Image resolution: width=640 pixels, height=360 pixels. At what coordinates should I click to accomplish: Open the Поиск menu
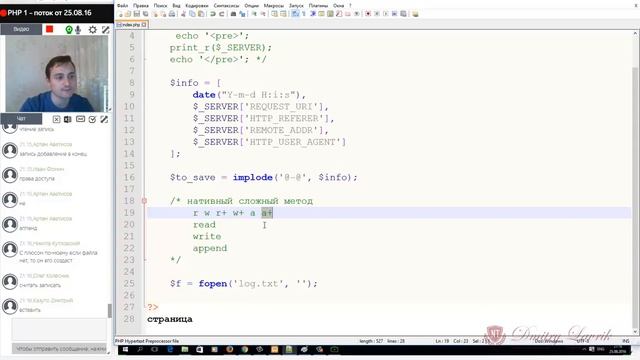160,6
